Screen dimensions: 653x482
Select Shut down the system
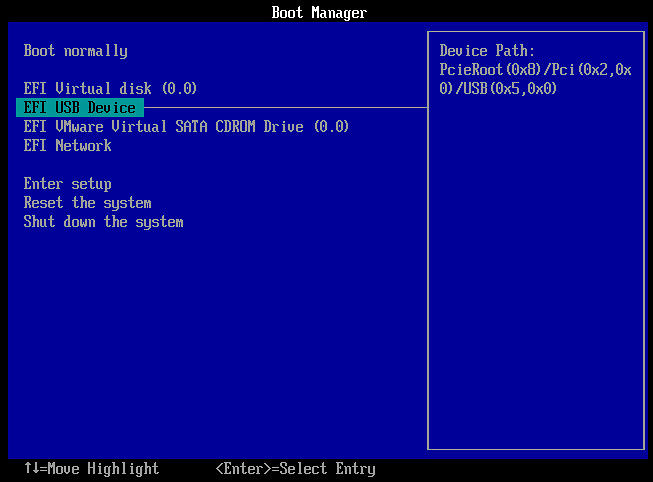click(103, 222)
